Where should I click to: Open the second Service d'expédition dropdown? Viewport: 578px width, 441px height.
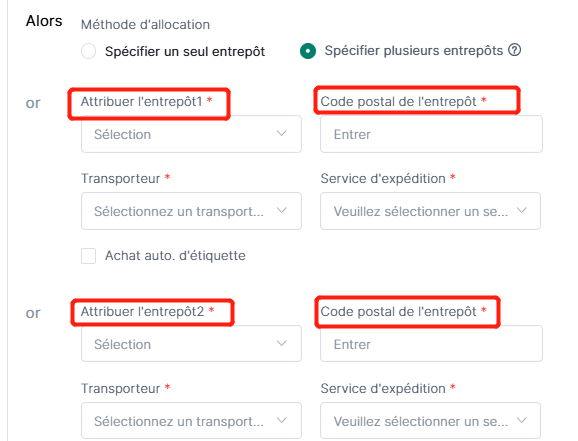pos(430,421)
